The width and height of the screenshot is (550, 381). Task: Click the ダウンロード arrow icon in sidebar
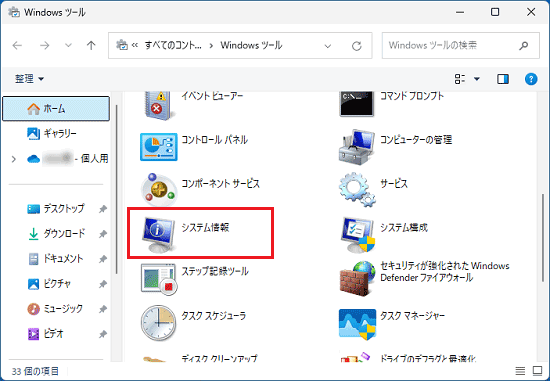33,234
